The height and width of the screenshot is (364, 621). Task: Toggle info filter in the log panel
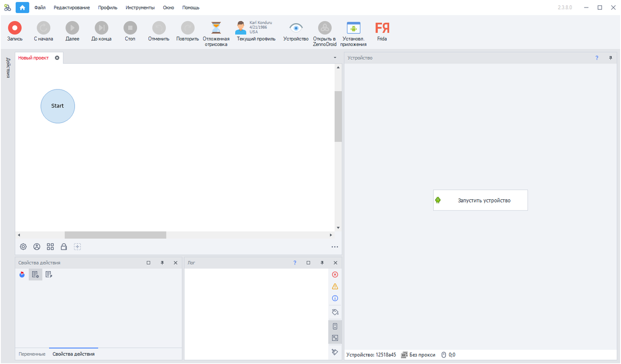[335, 298]
